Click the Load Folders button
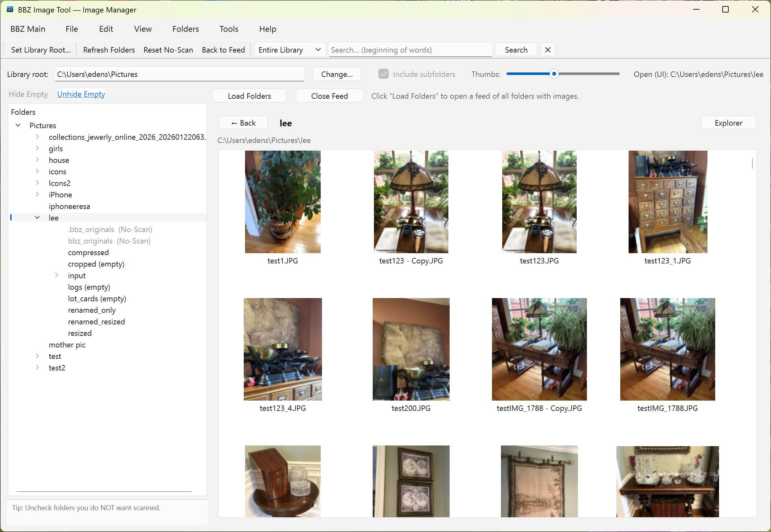The image size is (771, 532). [x=250, y=96]
